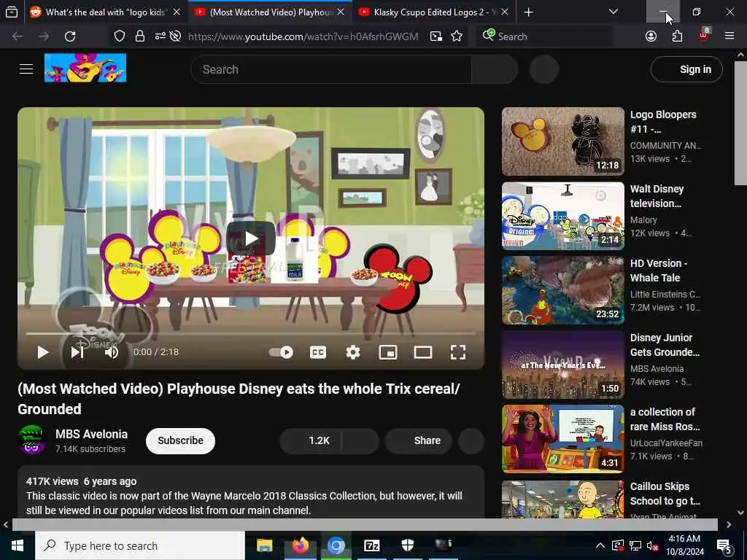Open Firefox View button
The width and height of the screenshot is (747, 560).
coord(12,12)
